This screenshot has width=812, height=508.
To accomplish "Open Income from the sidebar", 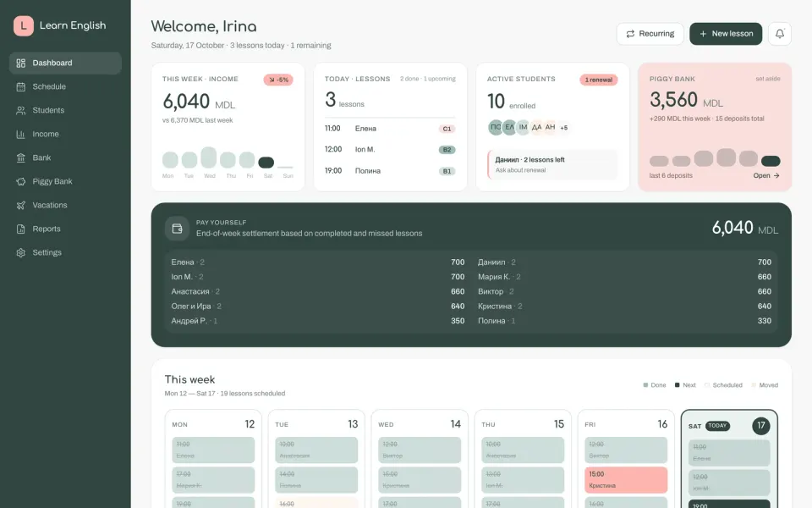I will coord(65,134).
